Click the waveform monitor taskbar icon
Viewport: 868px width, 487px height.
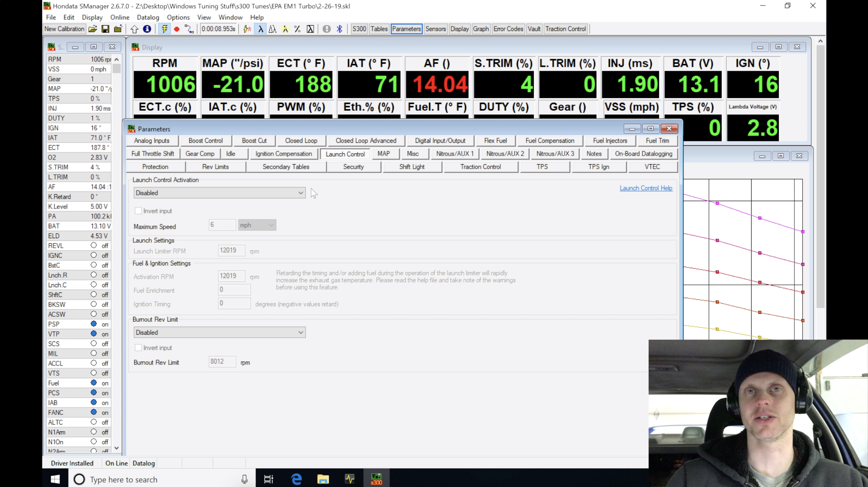350,479
